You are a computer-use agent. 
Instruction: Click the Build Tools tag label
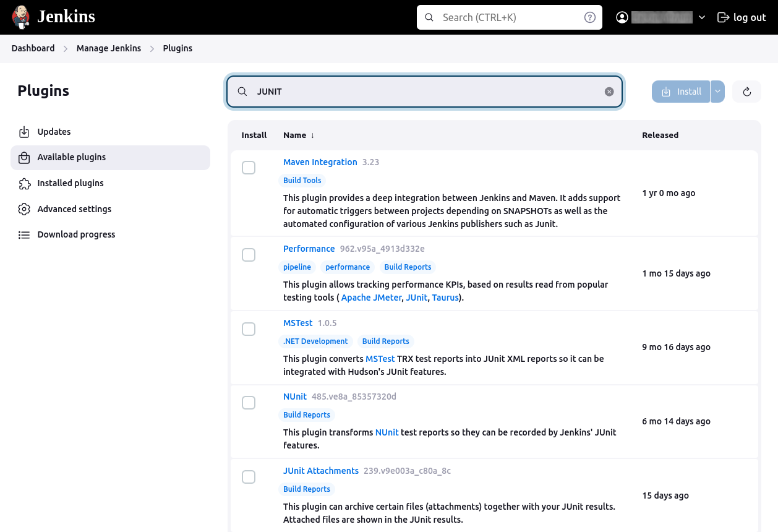tap(302, 181)
